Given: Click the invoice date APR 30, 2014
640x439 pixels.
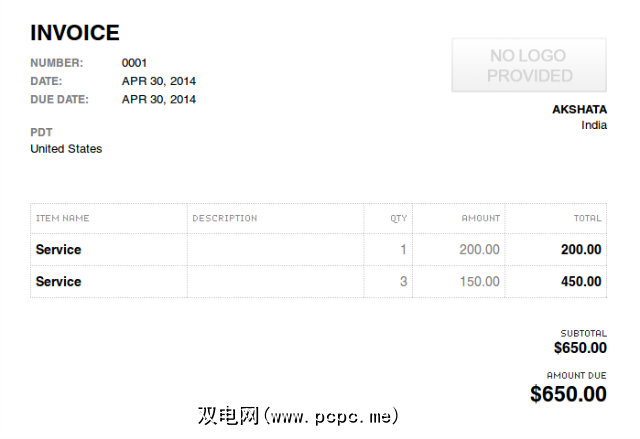Looking at the screenshot, I should pos(159,81).
